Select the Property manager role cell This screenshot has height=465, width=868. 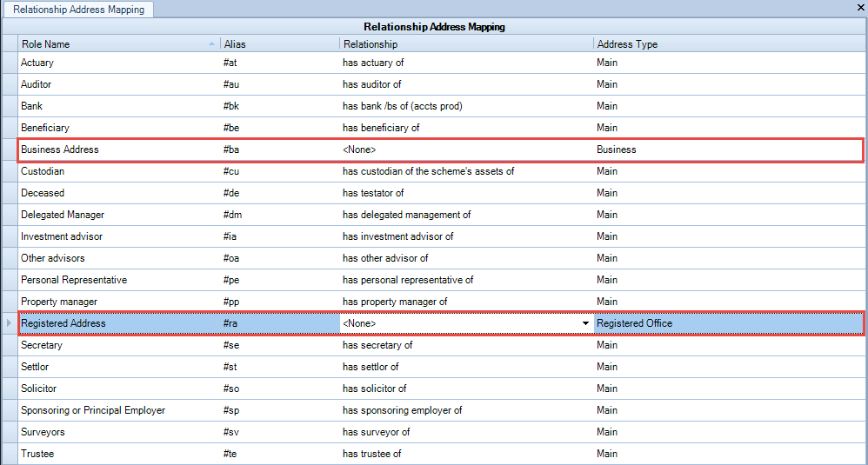(x=118, y=302)
